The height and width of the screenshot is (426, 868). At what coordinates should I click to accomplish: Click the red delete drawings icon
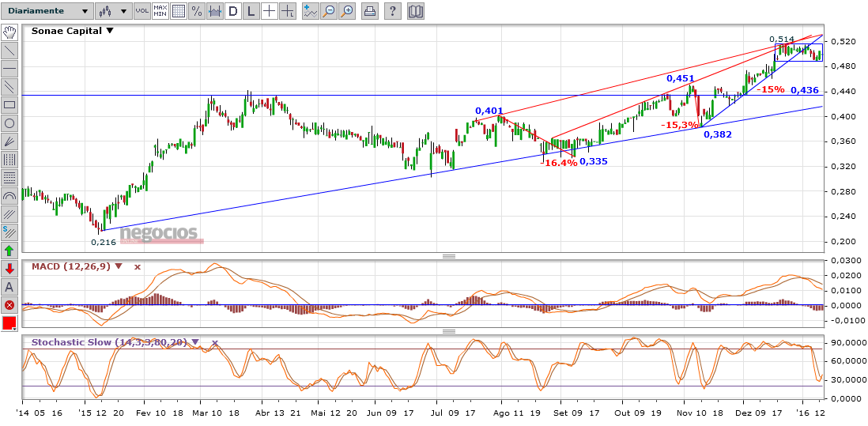pos(9,305)
